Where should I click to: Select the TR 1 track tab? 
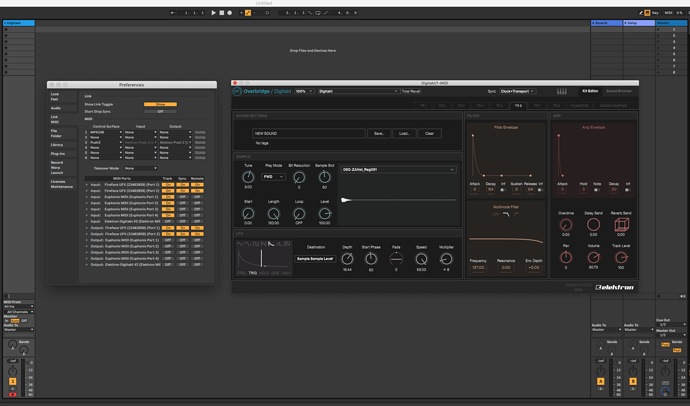click(423, 106)
